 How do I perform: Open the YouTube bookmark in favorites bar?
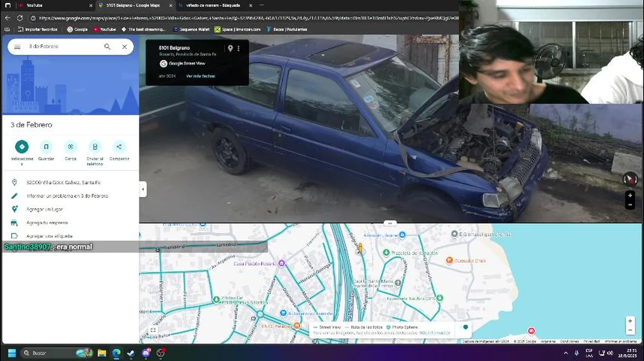(x=104, y=30)
